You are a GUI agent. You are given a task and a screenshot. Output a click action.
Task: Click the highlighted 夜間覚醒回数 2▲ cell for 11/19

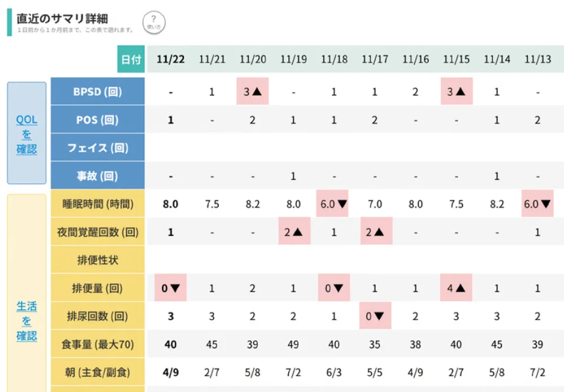[x=293, y=232]
